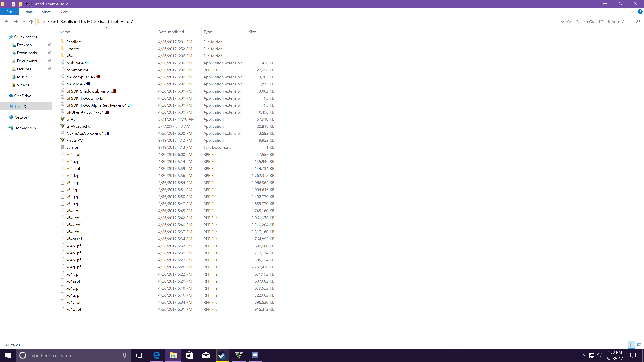The height and width of the screenshot is (362, 644).
Task: Sort files by the Size column
Action: click(253, 32)
